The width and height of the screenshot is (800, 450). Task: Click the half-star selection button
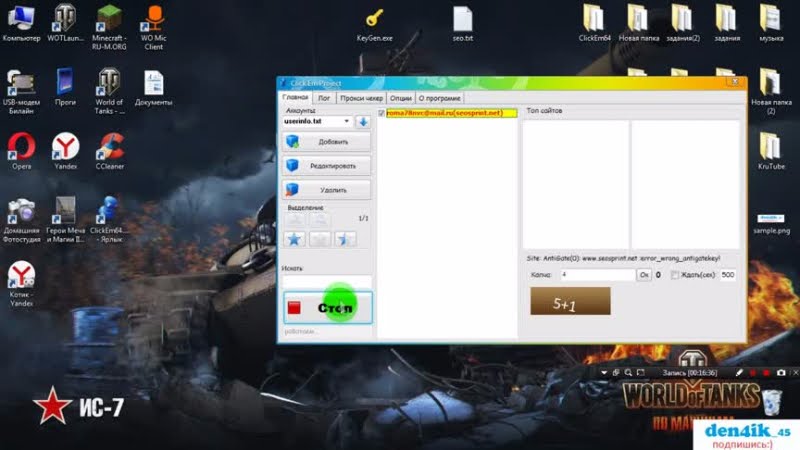[345, 239]
